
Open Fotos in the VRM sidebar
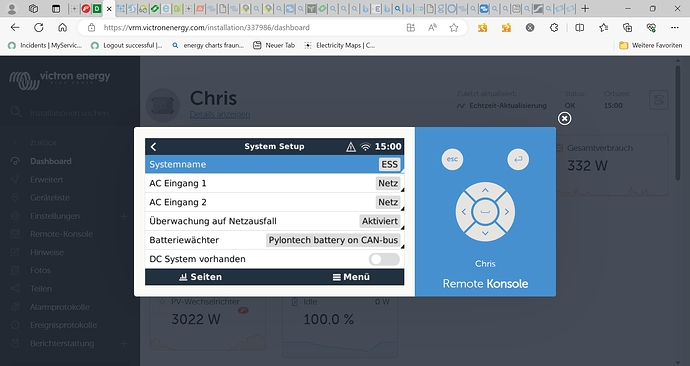click(40, 270)
